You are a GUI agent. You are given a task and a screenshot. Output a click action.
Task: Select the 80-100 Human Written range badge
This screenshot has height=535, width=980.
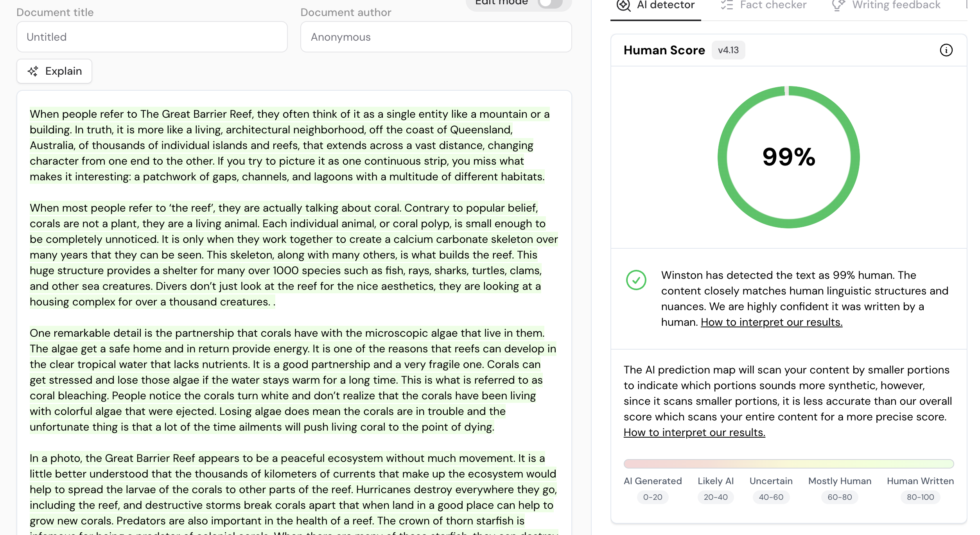point(920,497)
